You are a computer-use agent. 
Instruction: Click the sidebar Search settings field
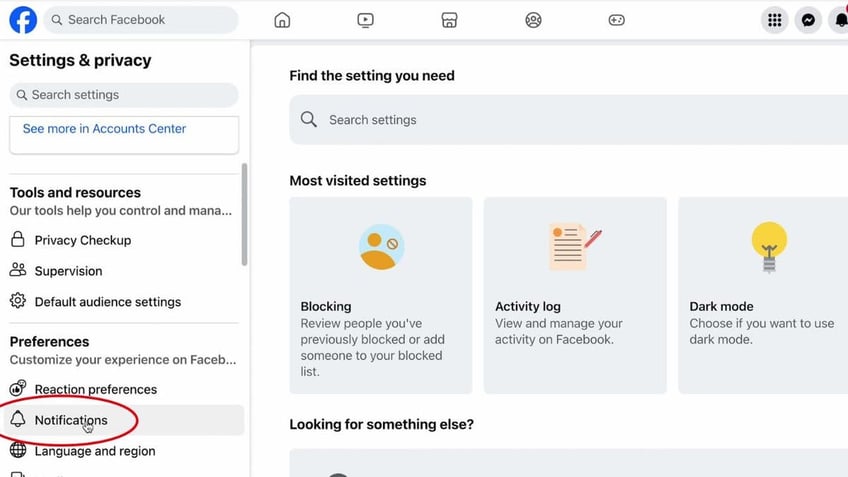coord(124,95)
